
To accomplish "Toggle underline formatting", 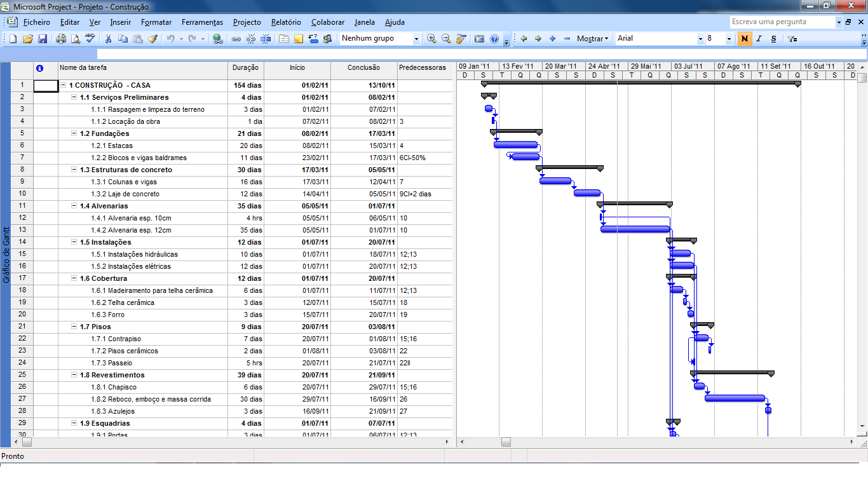I will pos(773,38).
